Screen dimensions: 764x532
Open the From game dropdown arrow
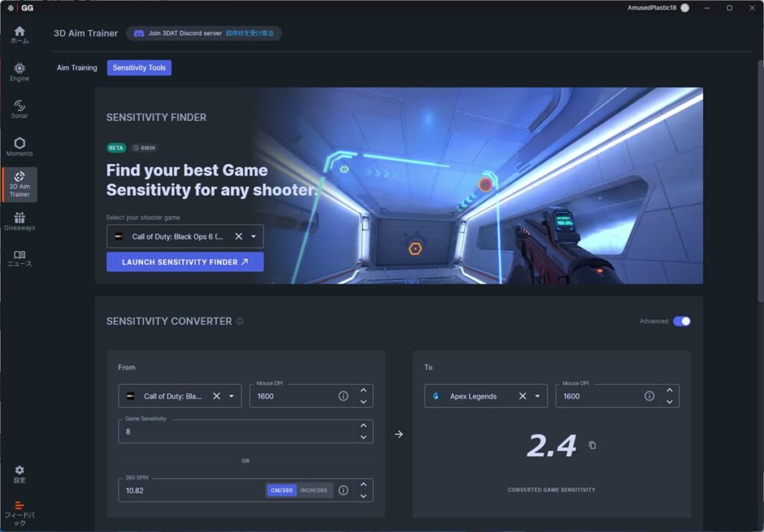[231, 396]
